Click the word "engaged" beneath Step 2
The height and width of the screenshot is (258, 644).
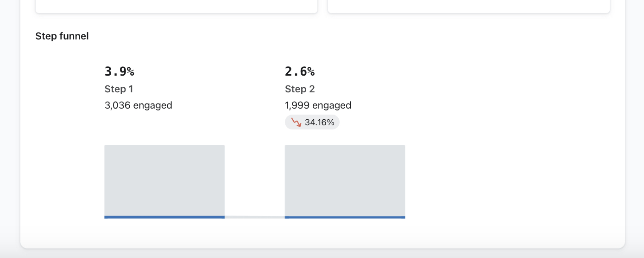(332, 105)
